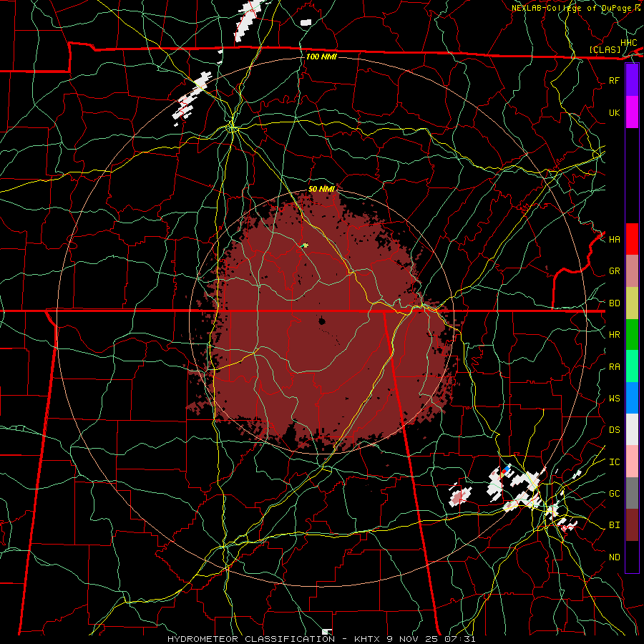Click the blue wet-snow pixel in the southeast echoes

(507, 468)
